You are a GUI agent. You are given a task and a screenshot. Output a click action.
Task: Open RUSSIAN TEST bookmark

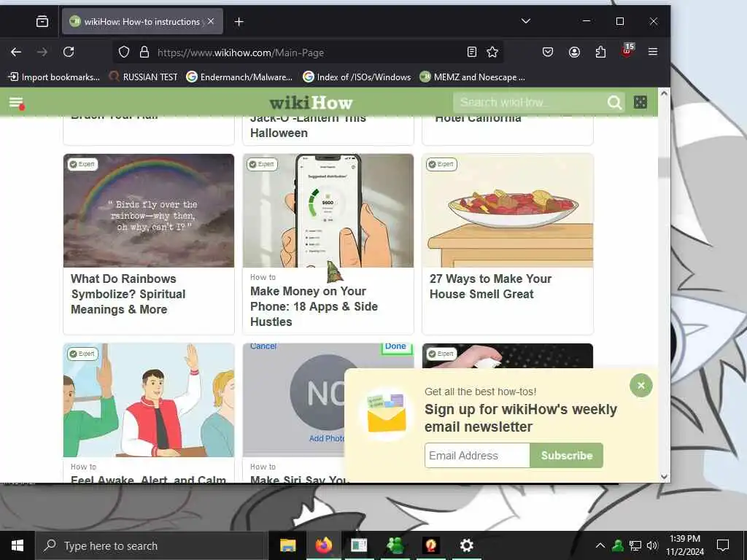143,77
